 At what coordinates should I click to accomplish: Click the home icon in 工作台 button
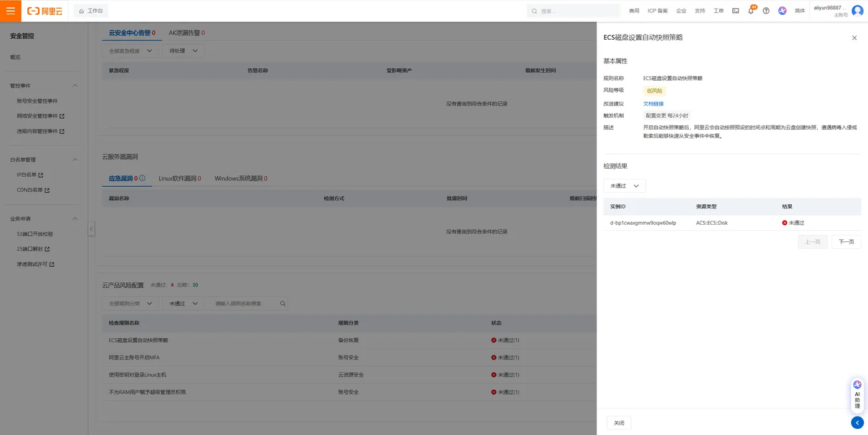pos(81,11)
